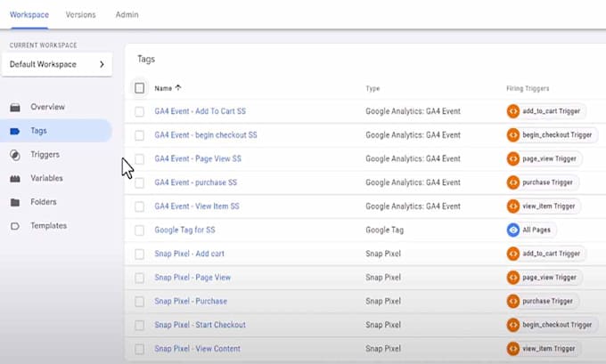Switch to the Versions tab
The width and height of the screenshot is (606, 364).
80,14
